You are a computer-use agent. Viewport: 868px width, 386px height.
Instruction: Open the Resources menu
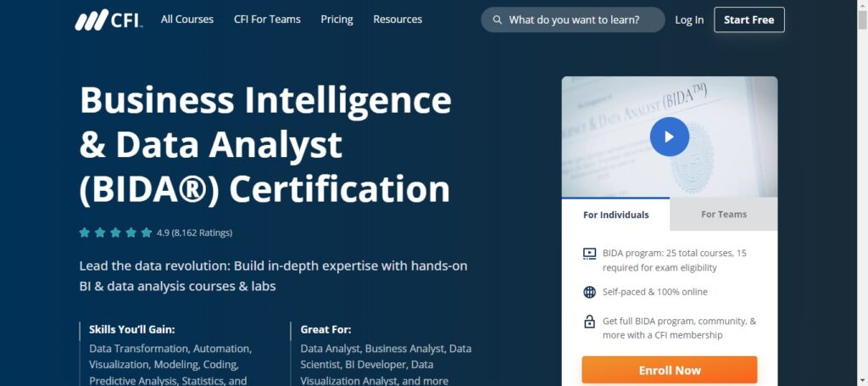pos(398,20)
